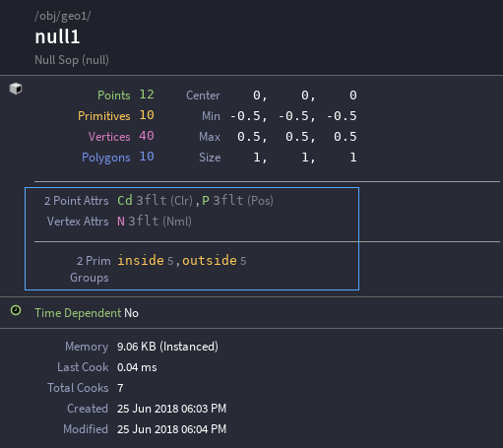Click the 2 Point Attrs label
This screenshot has height=448, width=503.
pos(77,201)
